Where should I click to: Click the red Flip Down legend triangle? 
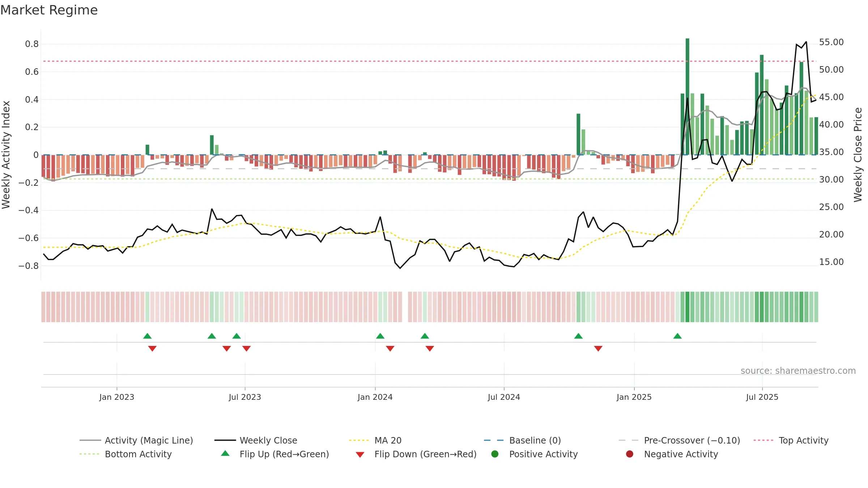coord(360,455)
